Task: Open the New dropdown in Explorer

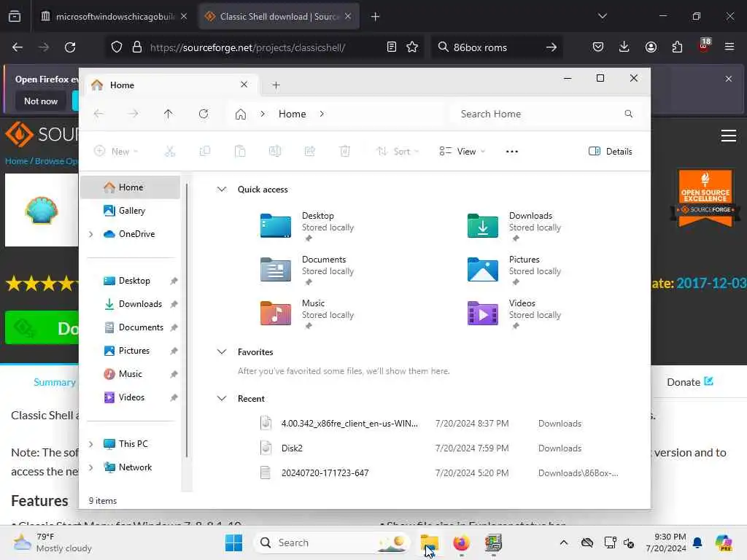Action: coord(116,152)
